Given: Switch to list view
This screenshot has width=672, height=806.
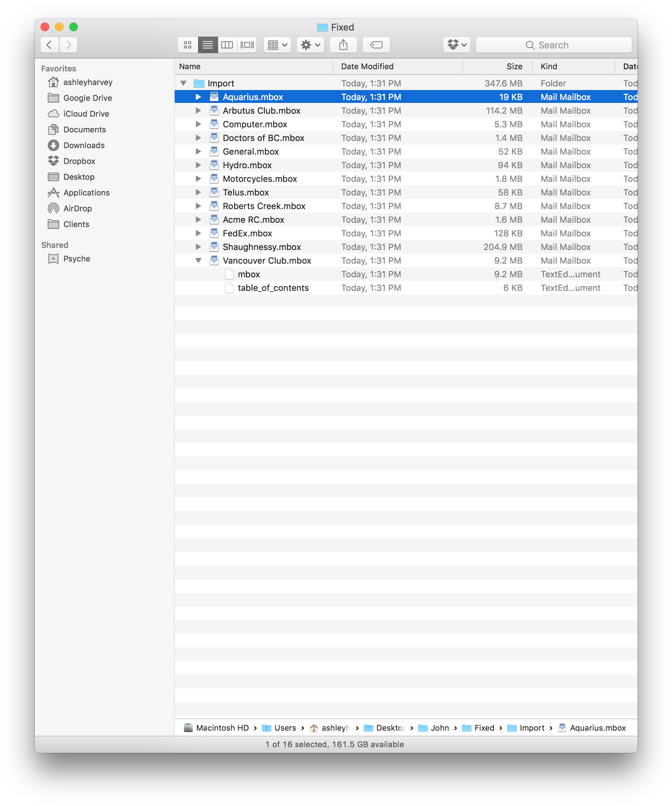Looking at the screenshot, I should [x=208, y=45].
